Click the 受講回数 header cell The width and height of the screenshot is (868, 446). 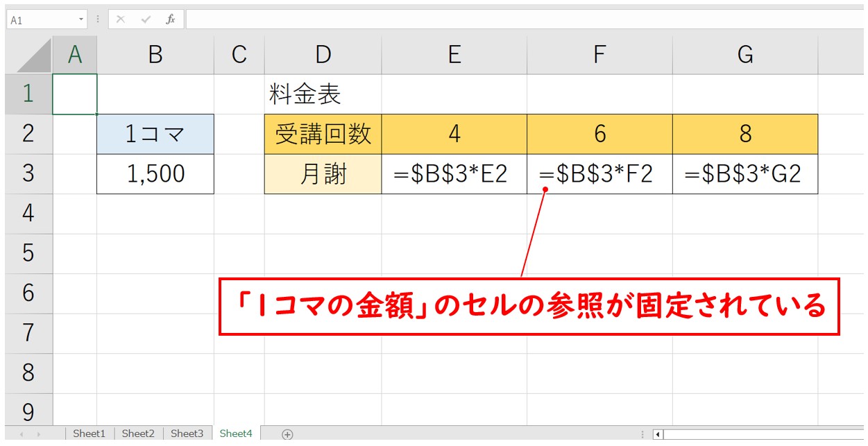click(323, 134)
